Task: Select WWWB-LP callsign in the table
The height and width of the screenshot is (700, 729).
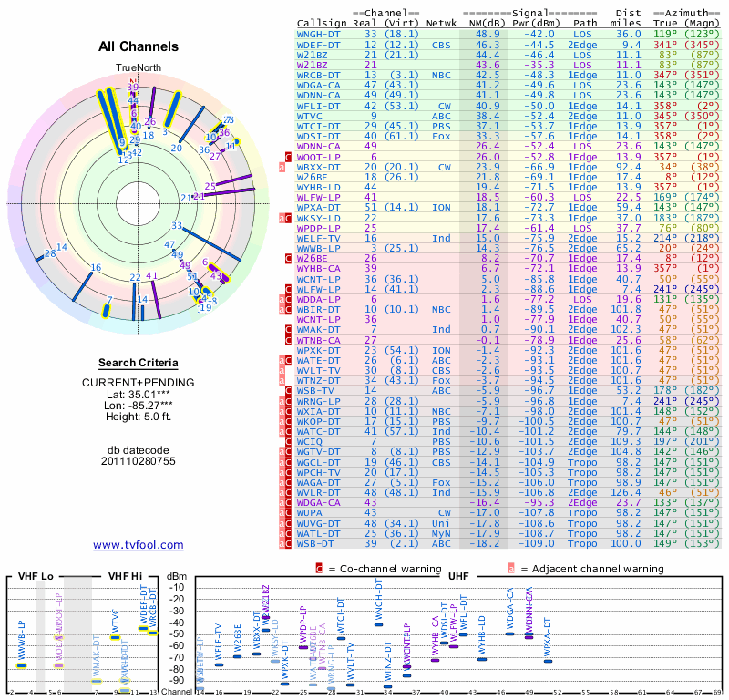Action: (x=318, y=248)
